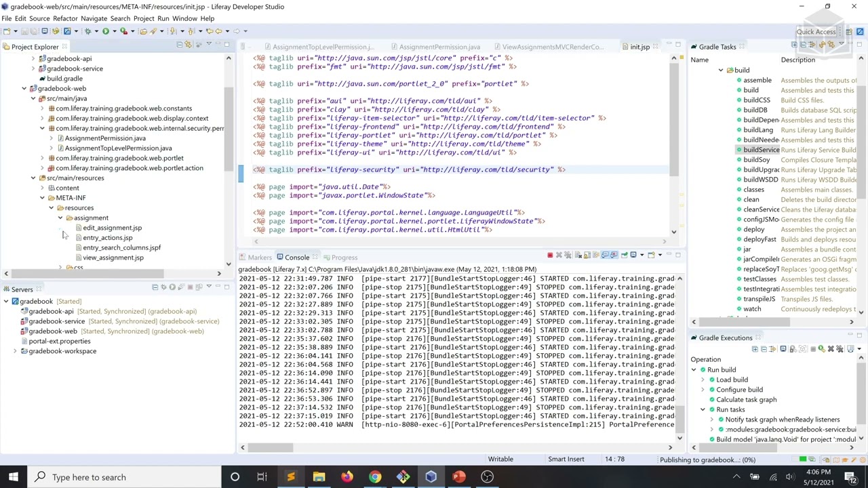The width and height of the screenshot is (868, 488).
Task: Open the Run icon's dropdown arrow
Action: pyautogui.click(x=114, y=31)
